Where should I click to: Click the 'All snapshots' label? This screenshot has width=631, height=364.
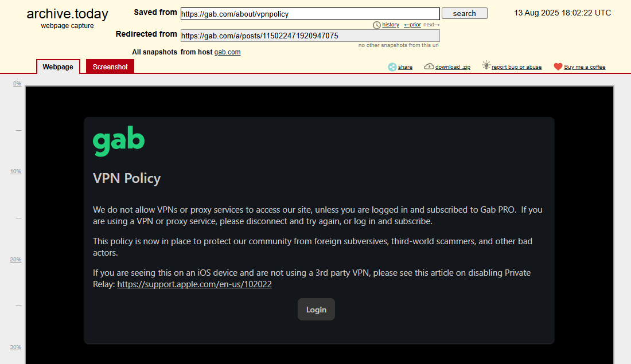pos(154,52)
